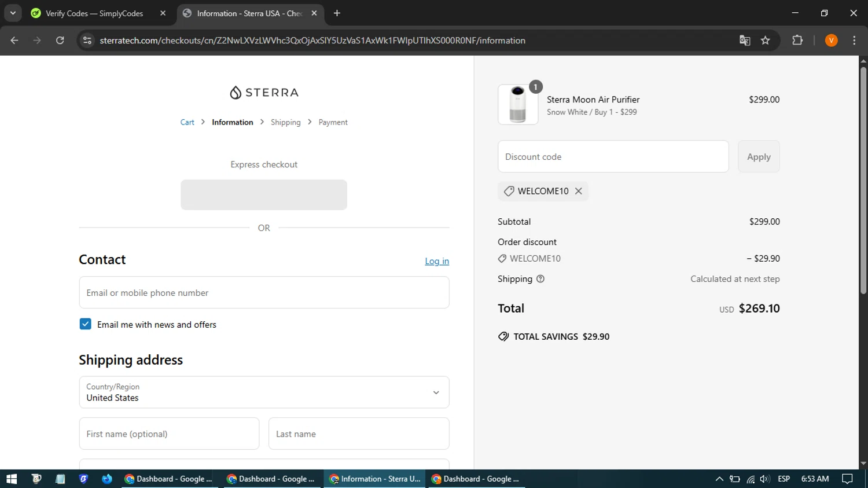Close the Information Sterra USA tab
Image resolution: width=868 pixels, height=488 pixels.
[314, 13]
